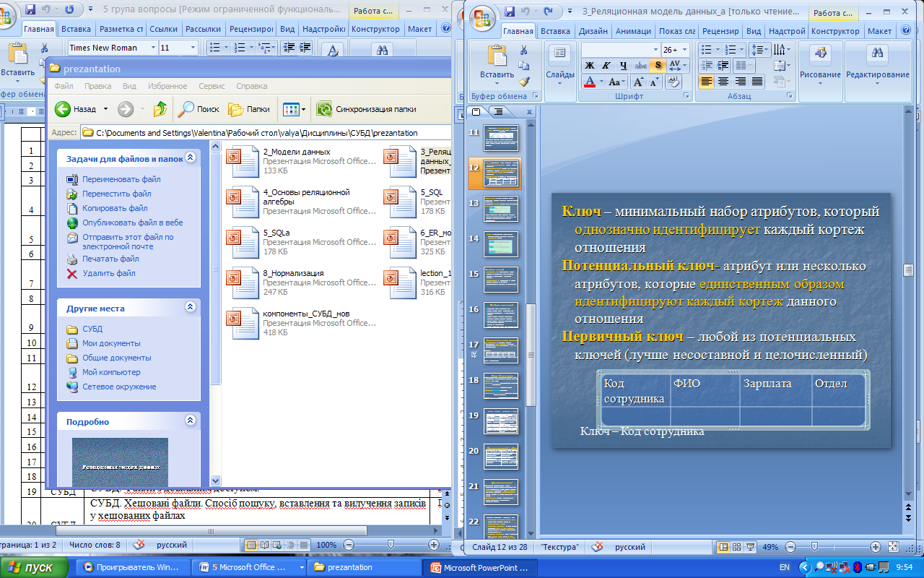Click Copy icon in PowerPoint clipboard group
This screenshot has height=578, width=924.
(x=524, y=66)
